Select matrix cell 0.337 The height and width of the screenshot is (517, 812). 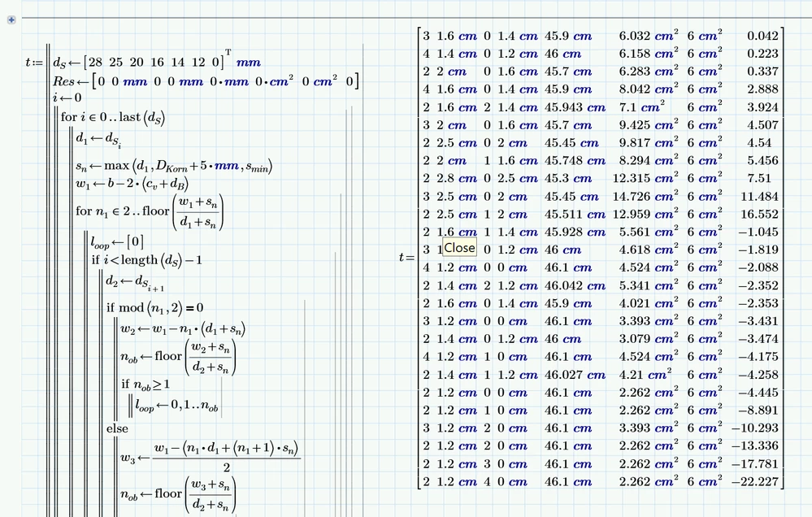click(762, 72)
